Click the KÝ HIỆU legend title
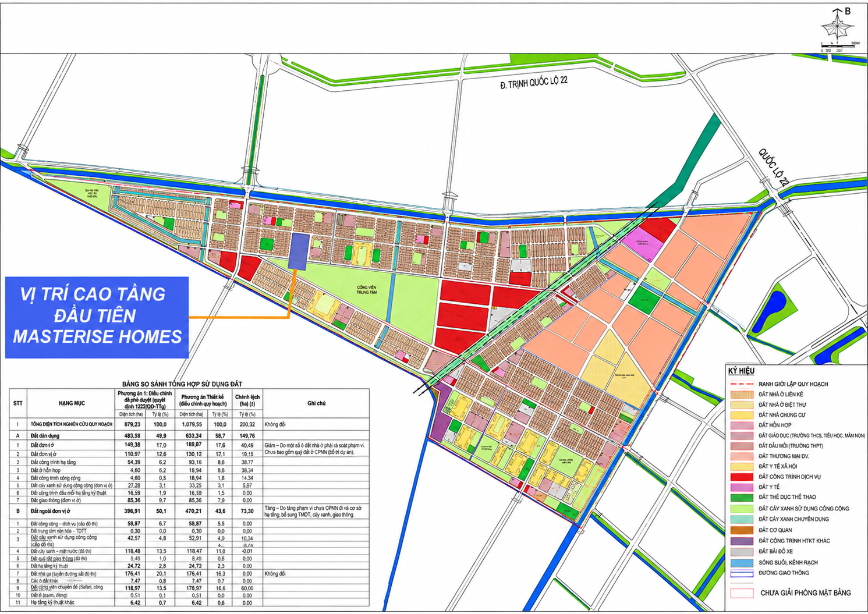The height and width of the screenshot is (614, 868). point(741,371)
